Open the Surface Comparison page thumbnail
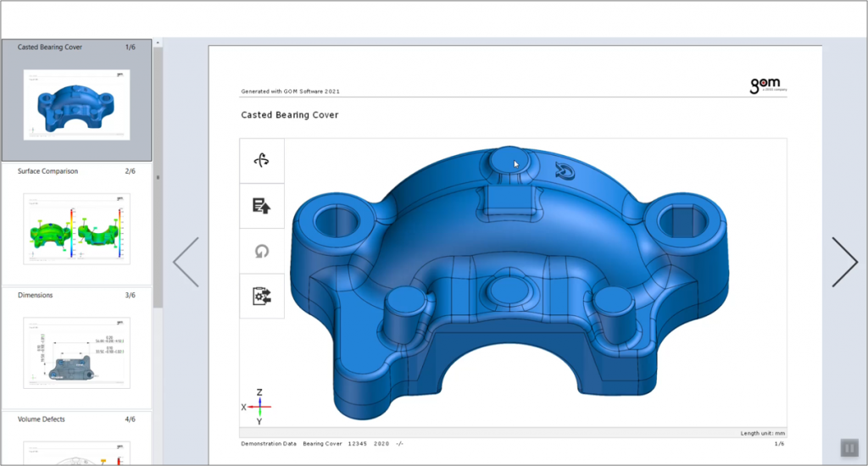Image resolution: width=868 pixels, height=466 pixels. point(76,229)
